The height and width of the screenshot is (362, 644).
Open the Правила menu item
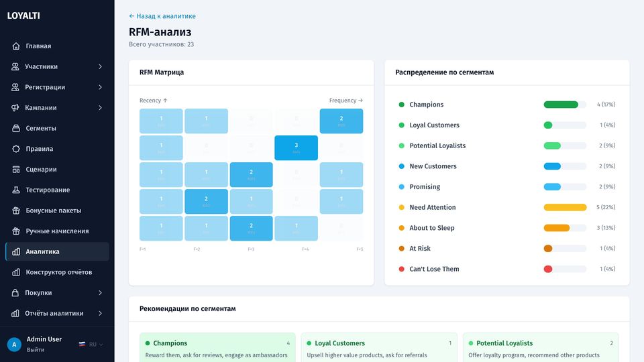[x=57, y=149]
